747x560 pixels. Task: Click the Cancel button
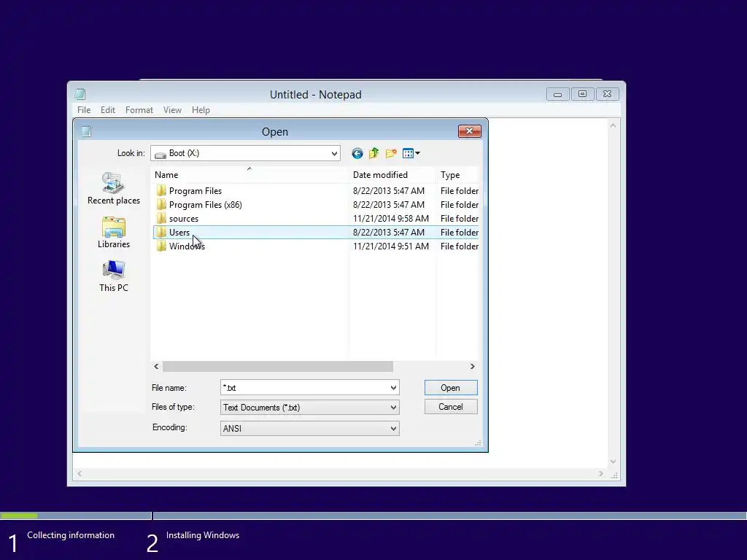[451, 407]
